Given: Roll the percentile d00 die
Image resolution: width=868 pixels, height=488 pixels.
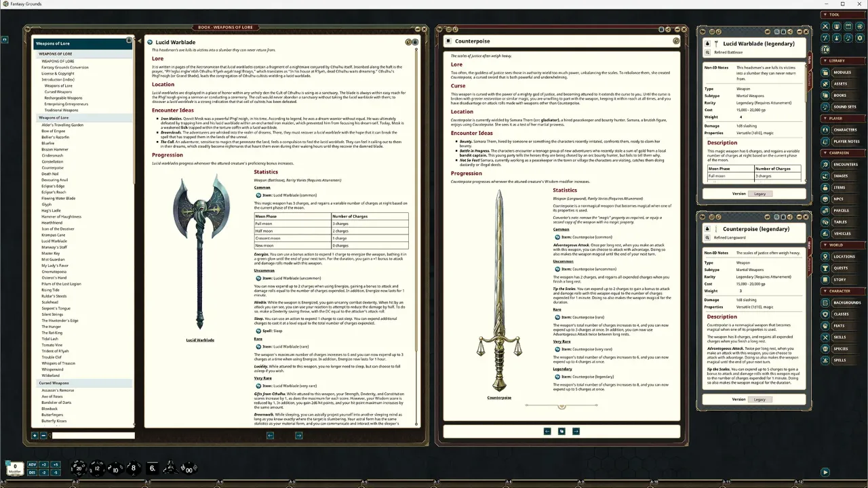Looking at the screenshot, I should point(189,469).
